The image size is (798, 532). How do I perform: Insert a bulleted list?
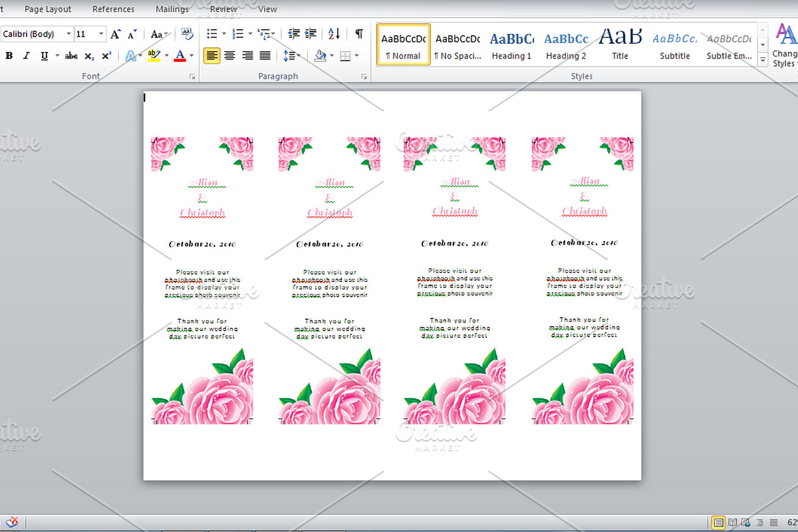(x=212, y=34)
